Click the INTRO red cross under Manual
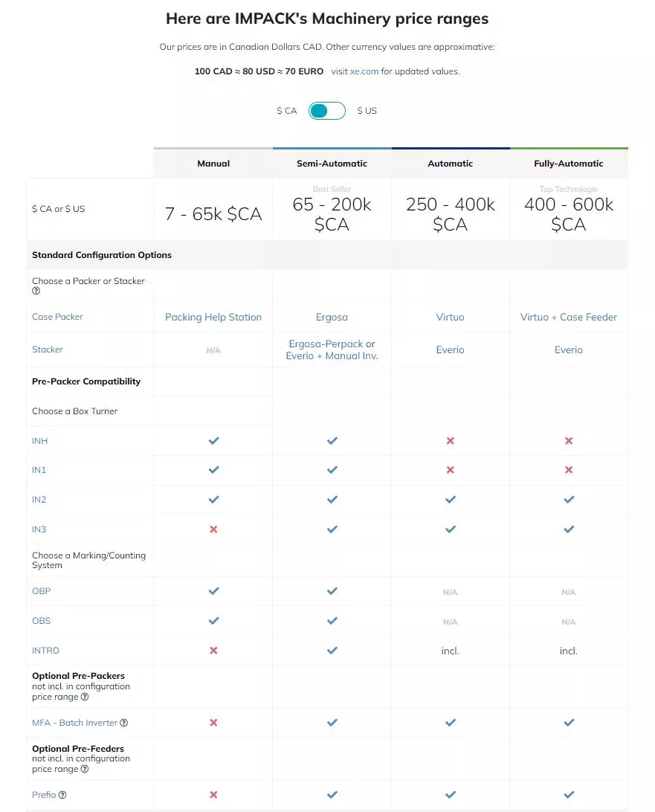655x812 pixels. (213, 651)
